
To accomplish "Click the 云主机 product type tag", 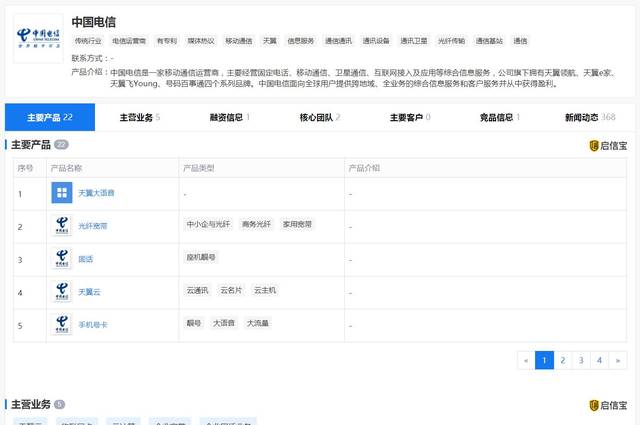I will pos(265,290).
